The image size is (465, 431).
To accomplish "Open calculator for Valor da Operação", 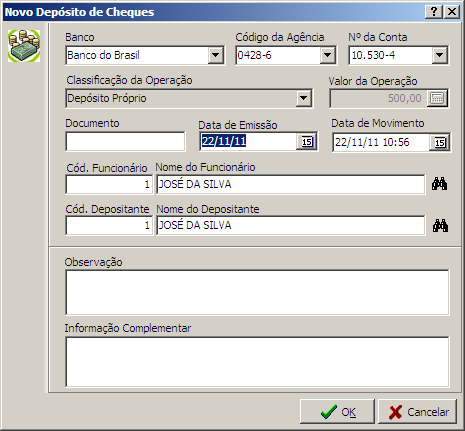I will (x=437, y=98).
